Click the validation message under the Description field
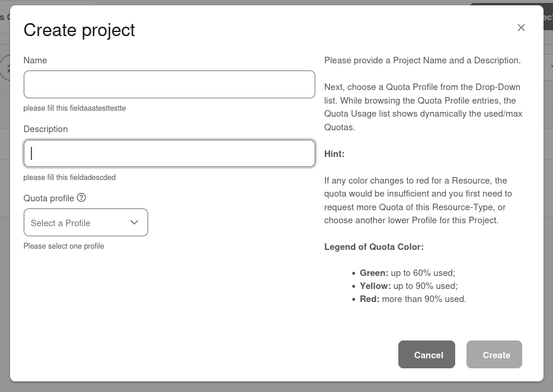 coord(69,178)
